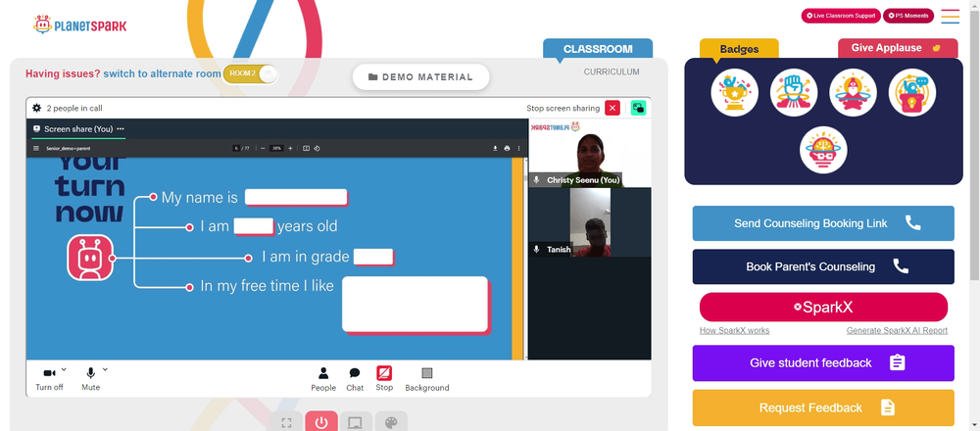Click the laptop screen icon button
Image resolution: width=980 pixels, height=431 pixels.
[357, 422]
